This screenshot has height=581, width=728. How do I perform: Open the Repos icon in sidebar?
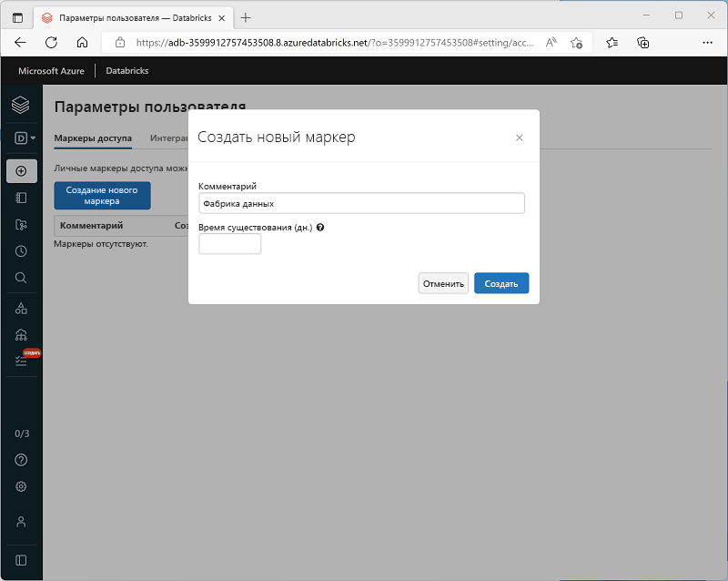(21, 225)
